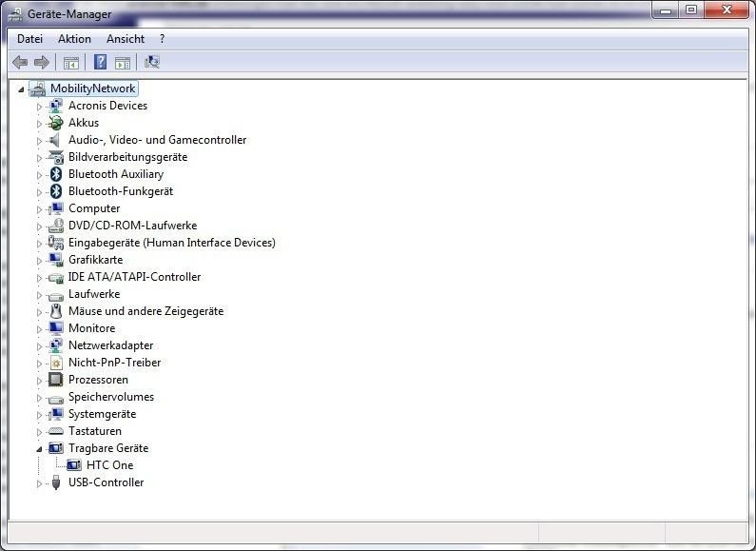This screenshot has width=756, height=551.
Task: Select Mäuse und andere Zeigegeräte label
Action: pos(146,311)
